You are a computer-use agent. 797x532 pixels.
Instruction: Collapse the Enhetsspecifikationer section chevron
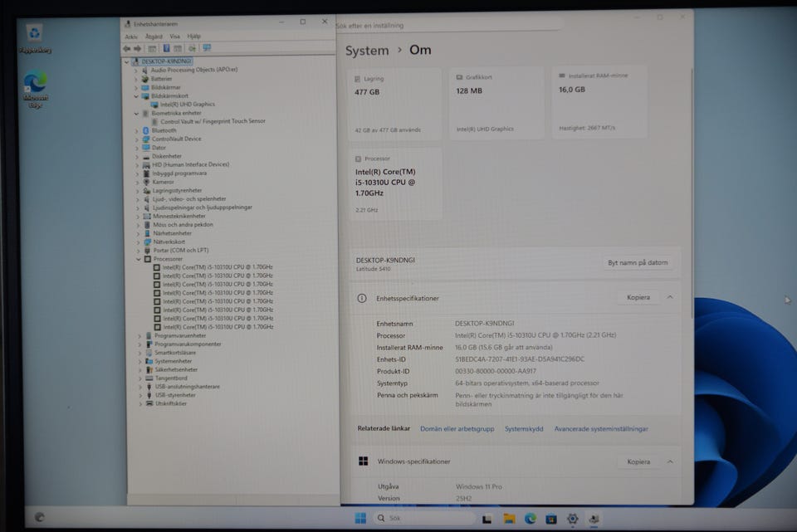point(669,297)
